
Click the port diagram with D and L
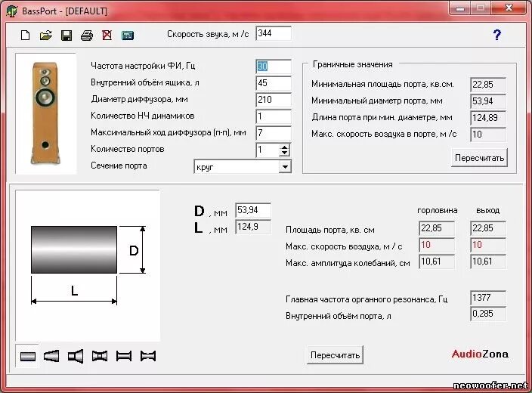pos(88,265)
